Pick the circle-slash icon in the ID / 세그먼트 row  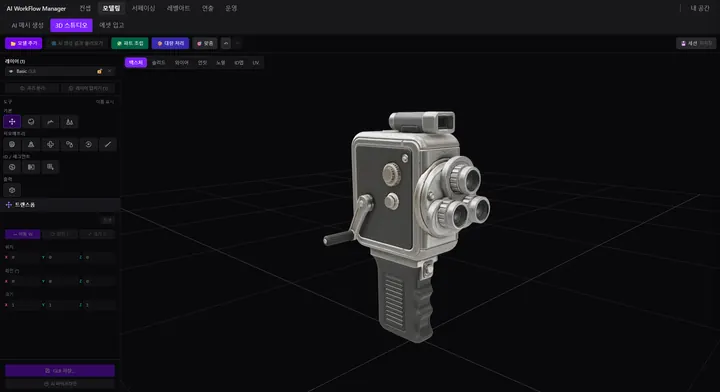coord(12,167)
